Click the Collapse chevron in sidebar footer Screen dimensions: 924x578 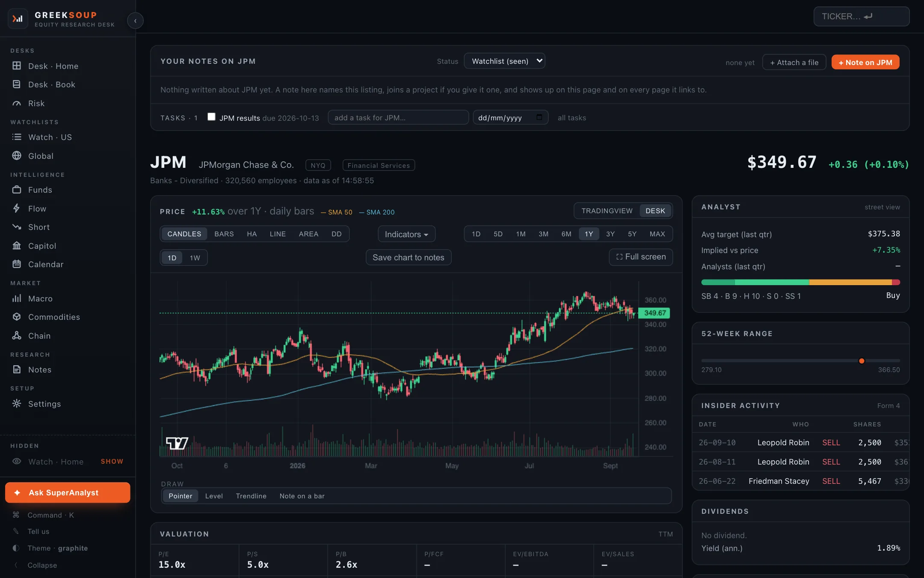pyautogui.click(x=16, y=565)
